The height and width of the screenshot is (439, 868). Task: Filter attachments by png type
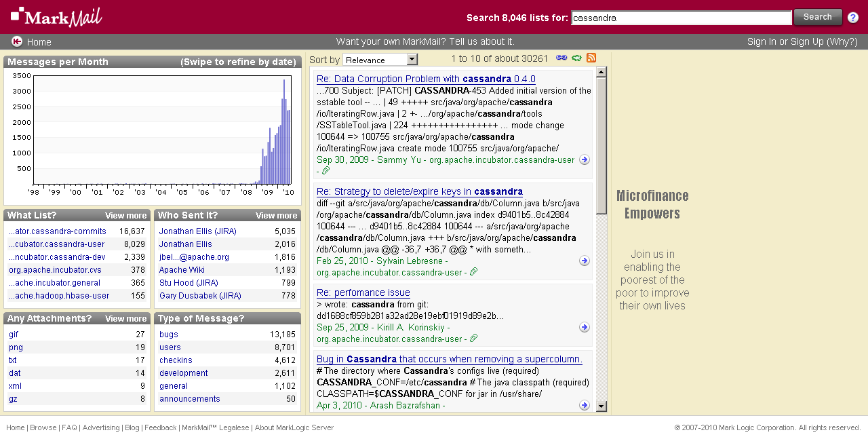click(16, 347)
